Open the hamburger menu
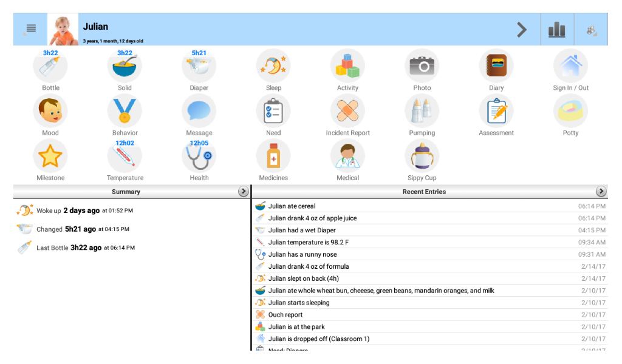 tap(31, 29)
